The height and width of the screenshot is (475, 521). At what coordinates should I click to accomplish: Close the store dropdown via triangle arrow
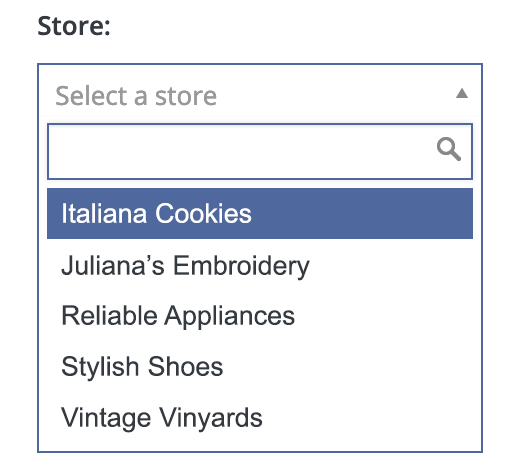(x=462, y=94)
